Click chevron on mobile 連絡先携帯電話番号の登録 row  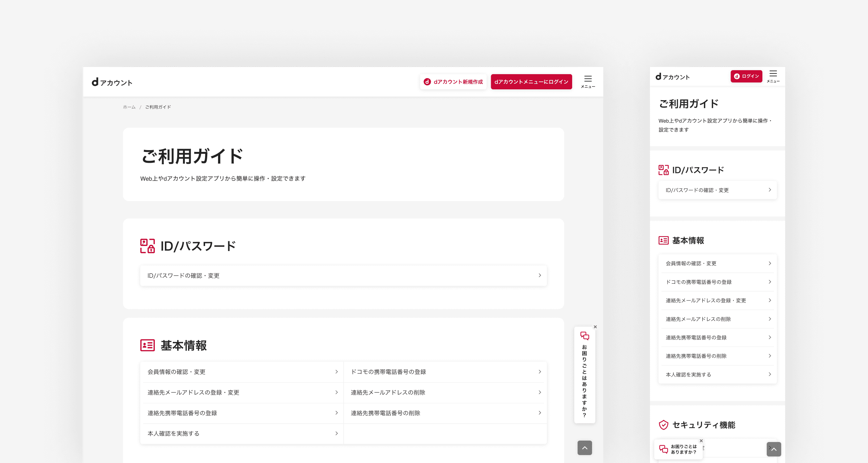click(x=770, y=337)
